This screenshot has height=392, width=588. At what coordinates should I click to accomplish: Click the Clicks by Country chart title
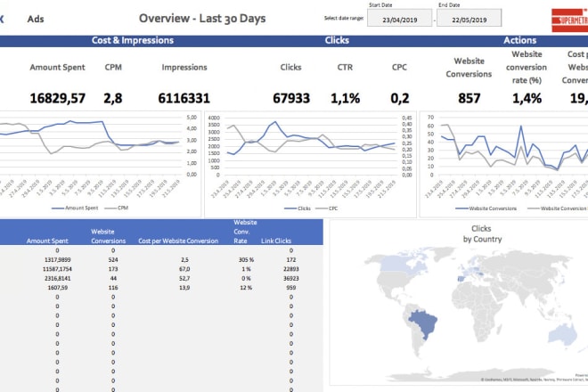pyautogui.click(x=482, y=233)
